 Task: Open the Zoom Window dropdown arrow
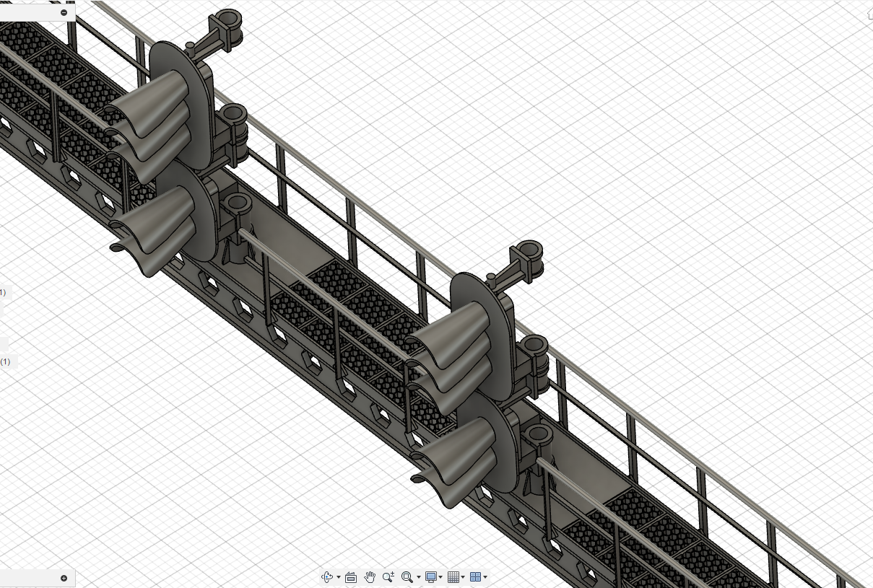418,578
